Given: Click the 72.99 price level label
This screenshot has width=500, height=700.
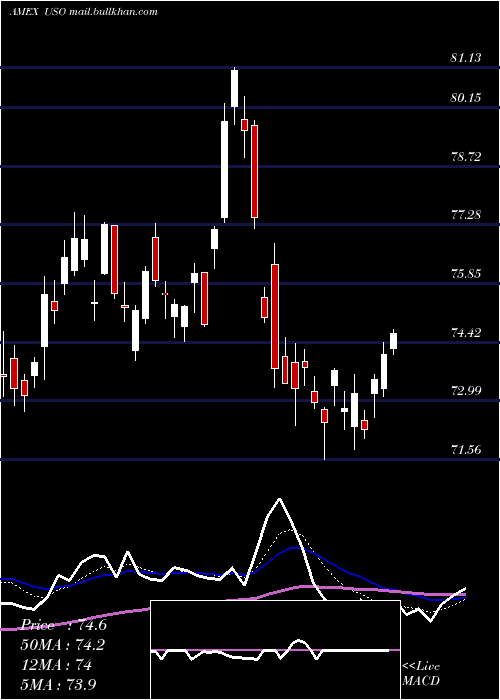Looking at the screenshot, I should [x=466, y=391].
